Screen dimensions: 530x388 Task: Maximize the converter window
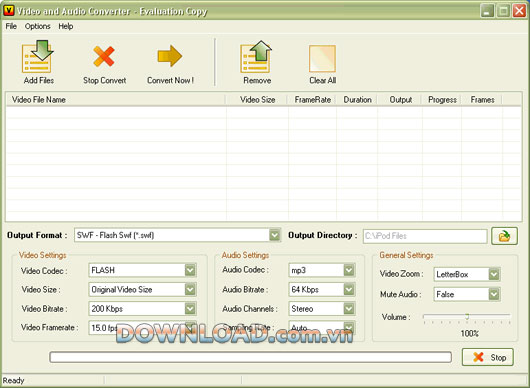point(503,11)
